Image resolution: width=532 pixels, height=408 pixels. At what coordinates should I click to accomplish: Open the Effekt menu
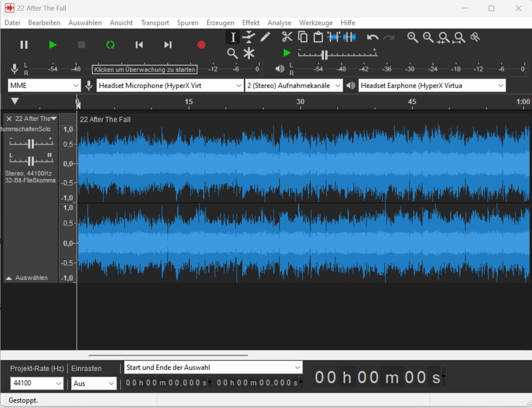251,23
